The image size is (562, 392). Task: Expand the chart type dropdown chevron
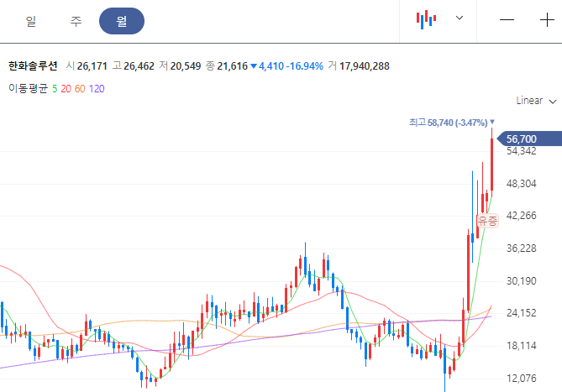click(460, 18)
